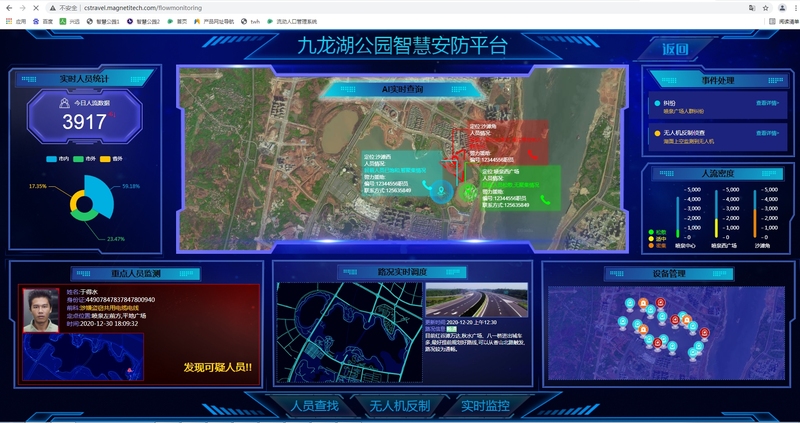The image size is (800, 423).
Task: Click the blue dot beside 纠纷 event
Action: coord(657,103)
